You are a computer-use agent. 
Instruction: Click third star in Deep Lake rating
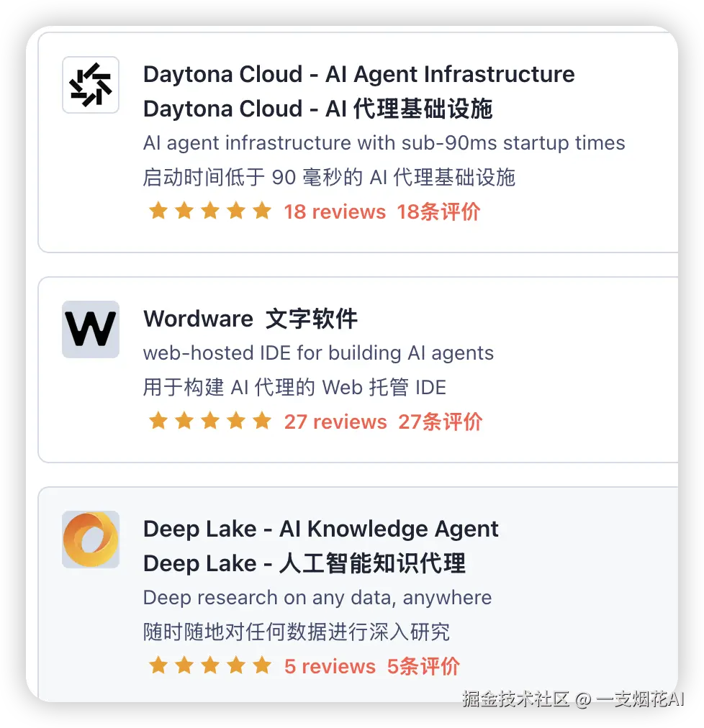point(210,665)
